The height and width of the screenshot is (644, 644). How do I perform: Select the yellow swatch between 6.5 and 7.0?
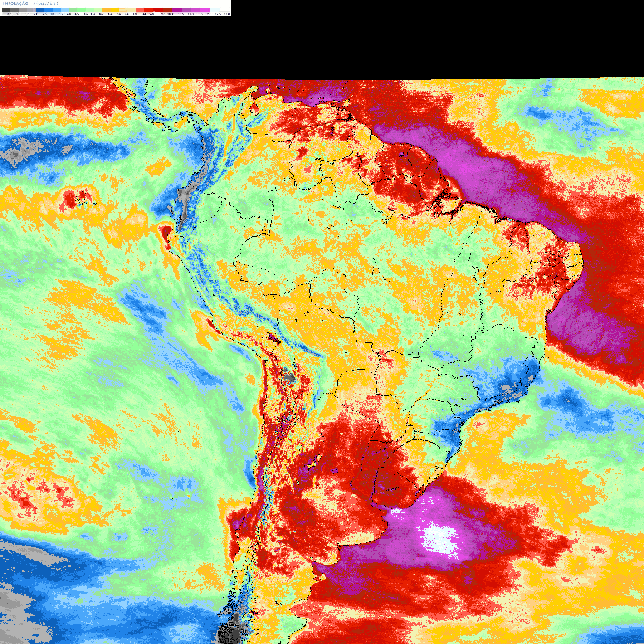tap(115, 10)
